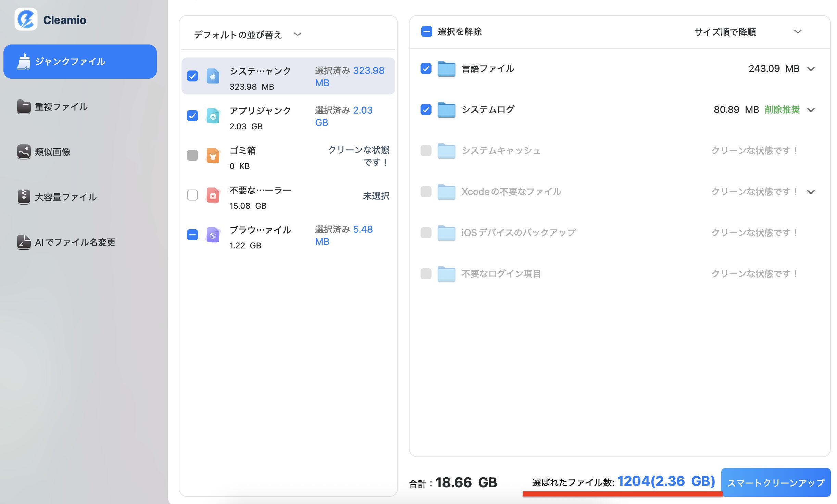Expand the 言語ファイル row chevron
The height and width of the screenshot is (504, 837).
coord(811,69)
